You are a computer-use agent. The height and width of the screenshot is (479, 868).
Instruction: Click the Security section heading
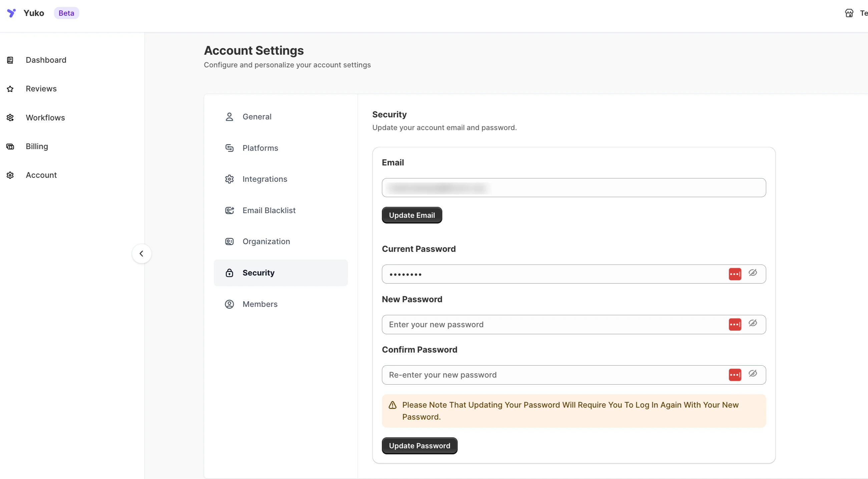pyautogui.click(x=389, y=114)
